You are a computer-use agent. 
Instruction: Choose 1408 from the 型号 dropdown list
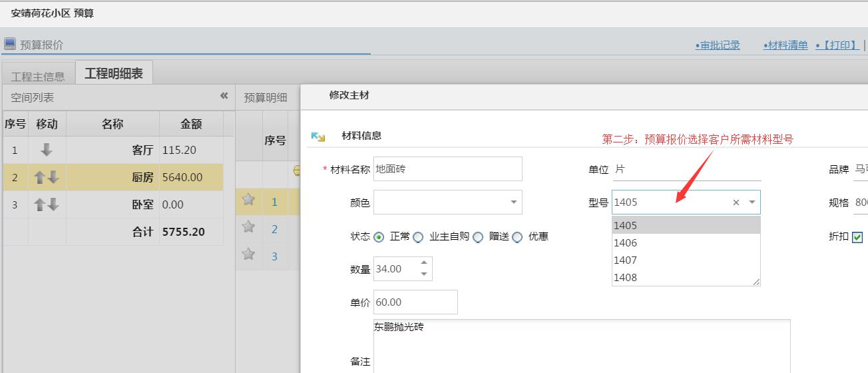click(626, 278)
